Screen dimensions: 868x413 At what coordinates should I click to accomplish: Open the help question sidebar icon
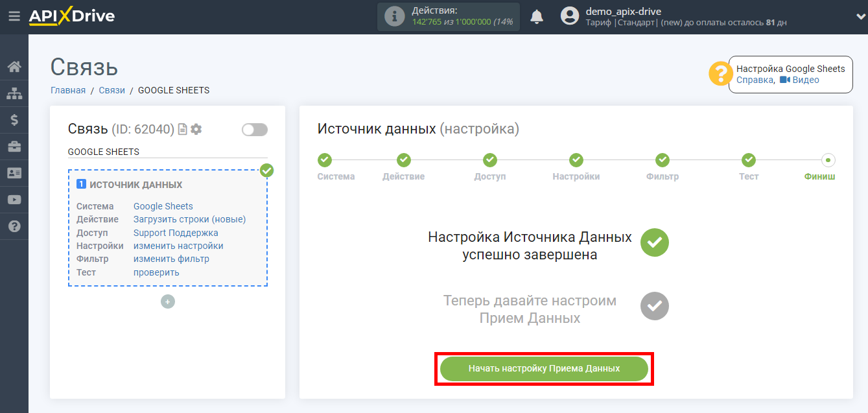coord(14,226)
